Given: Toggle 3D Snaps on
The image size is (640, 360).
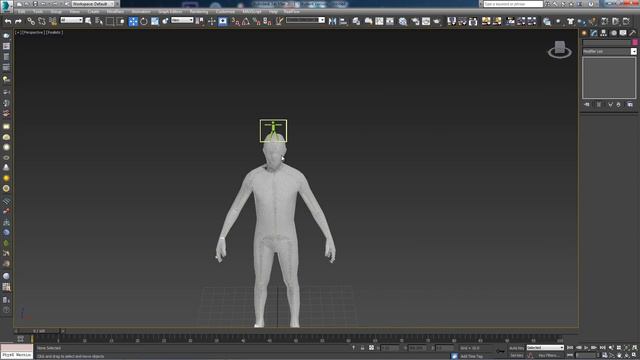Looking at the screenshot, I should tap(236, 21).
